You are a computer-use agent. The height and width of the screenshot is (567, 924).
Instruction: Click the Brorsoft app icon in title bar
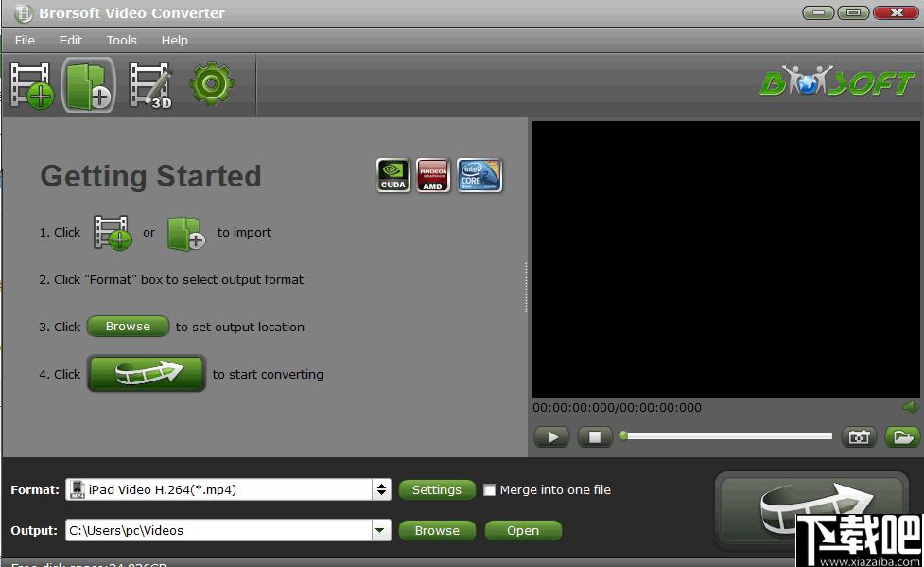click(x=23, y=13)
